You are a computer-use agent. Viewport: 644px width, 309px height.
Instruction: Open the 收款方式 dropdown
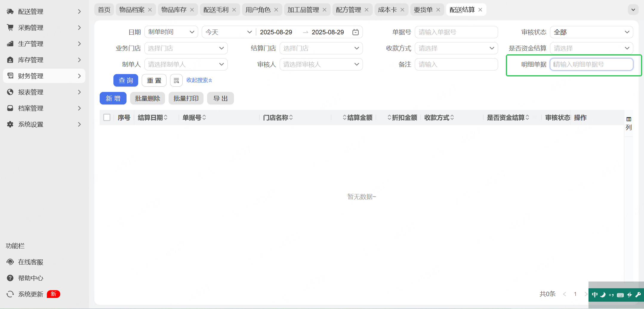(x=456, y=48)
